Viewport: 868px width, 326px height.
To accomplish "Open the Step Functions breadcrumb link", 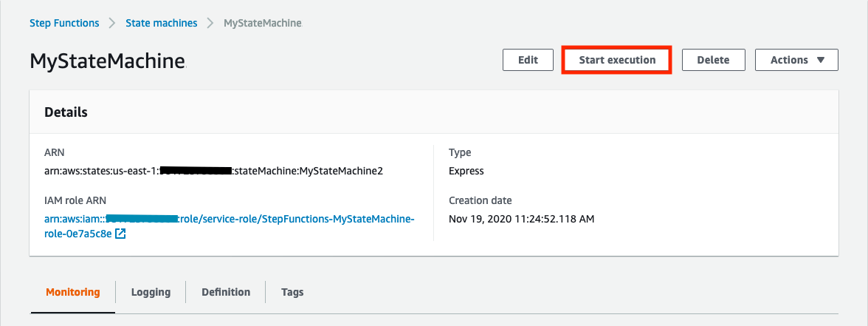I will coord(64,23).
